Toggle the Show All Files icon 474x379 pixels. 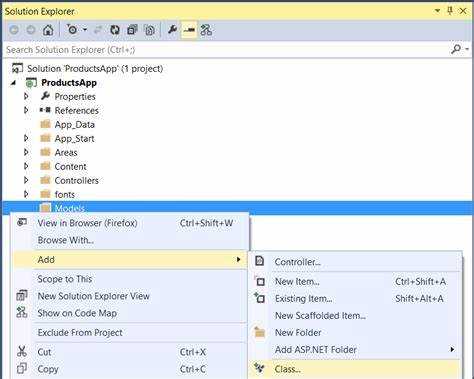[150, 30]
